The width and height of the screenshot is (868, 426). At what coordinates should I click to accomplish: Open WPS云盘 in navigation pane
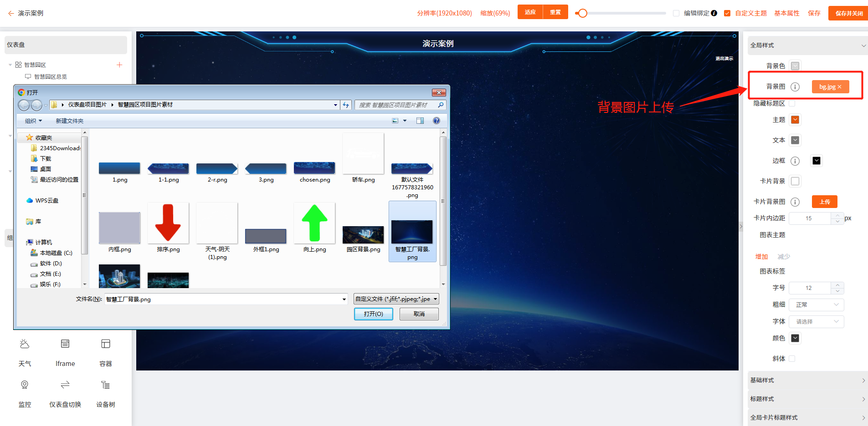pyautogui.click(x=42, y=200)
